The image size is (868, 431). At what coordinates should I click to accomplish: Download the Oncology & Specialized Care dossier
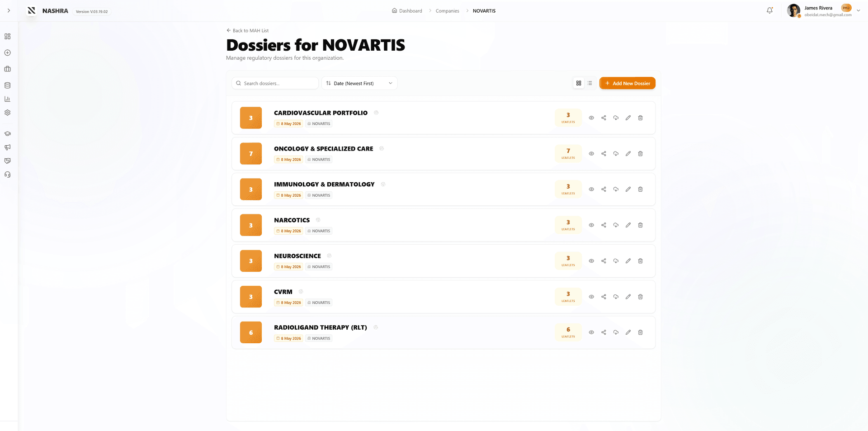pyautogui.click(x=616, y=154)
